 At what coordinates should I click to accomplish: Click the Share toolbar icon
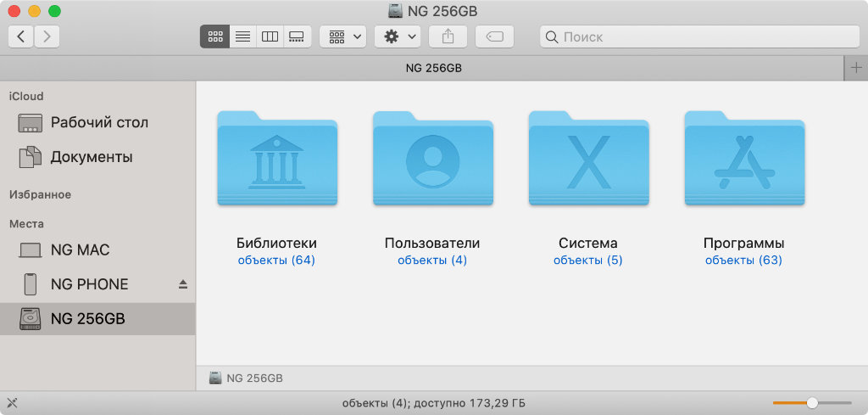click(x=448, y=36)
